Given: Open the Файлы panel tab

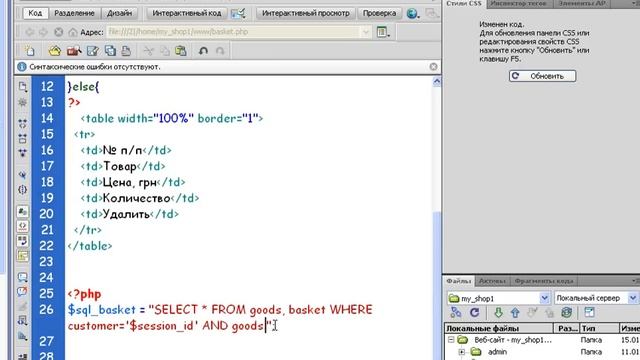Looking at the screenshot, I should (x=458, y=281).
